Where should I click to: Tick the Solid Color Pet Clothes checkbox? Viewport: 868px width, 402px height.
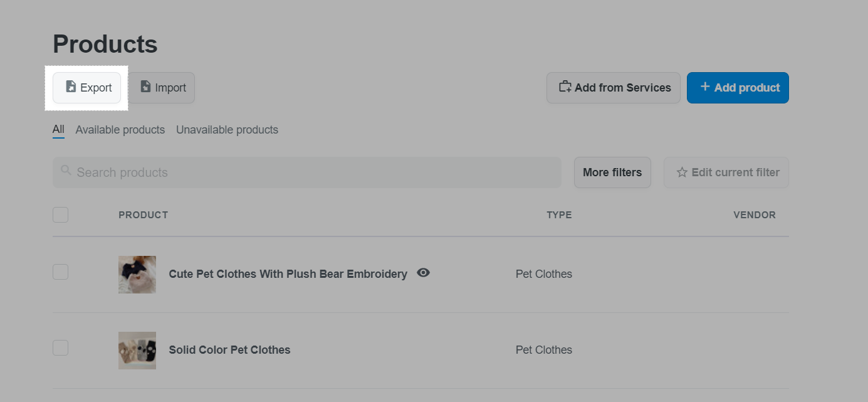click(60, 348)
